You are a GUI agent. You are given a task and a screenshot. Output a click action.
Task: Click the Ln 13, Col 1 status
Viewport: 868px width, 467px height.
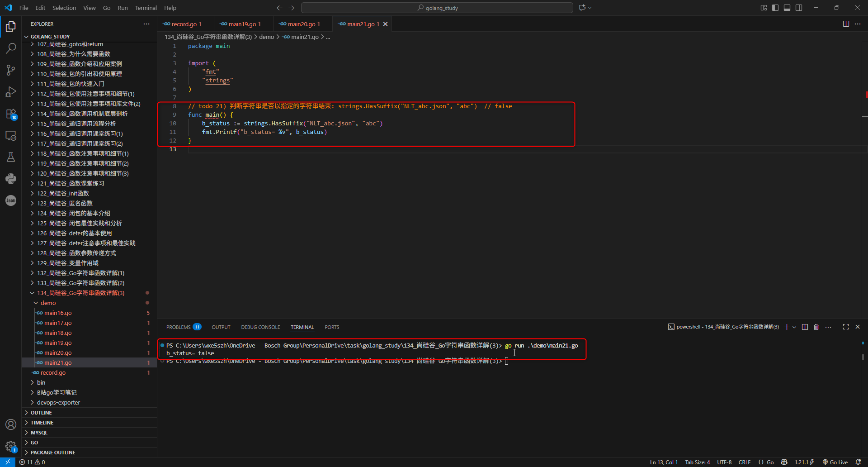pos(664,462)
